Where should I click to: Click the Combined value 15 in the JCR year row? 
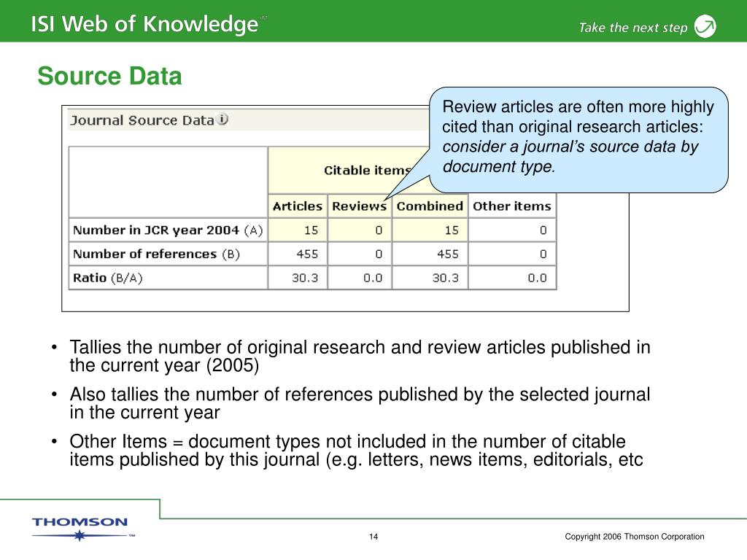tap(452, 230)
